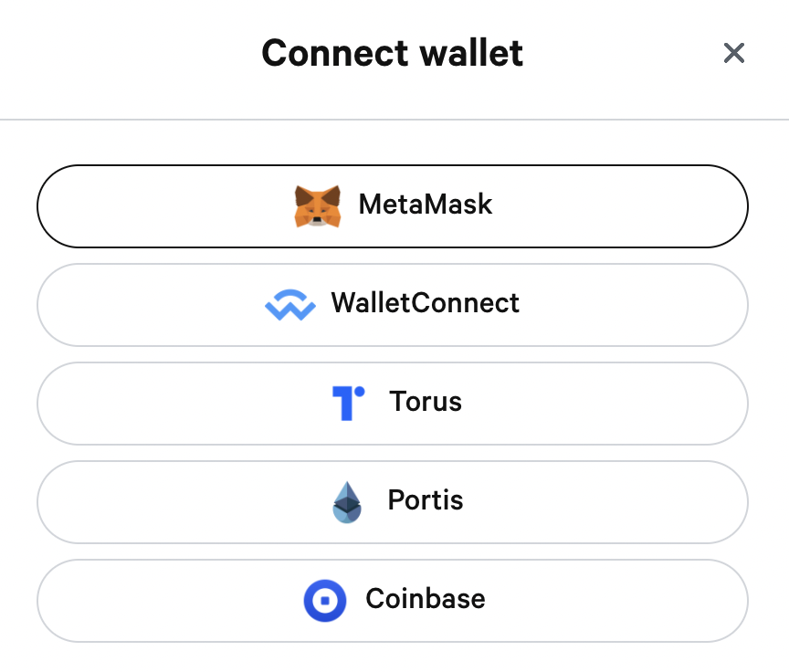Click the divider line under the header
The image size is (789, 672).
(394, 120)
